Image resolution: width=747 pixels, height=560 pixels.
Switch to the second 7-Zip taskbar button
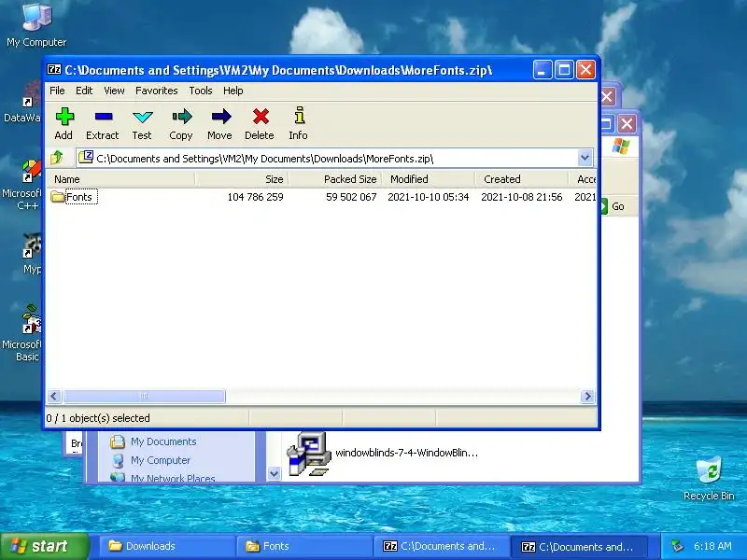579,546
